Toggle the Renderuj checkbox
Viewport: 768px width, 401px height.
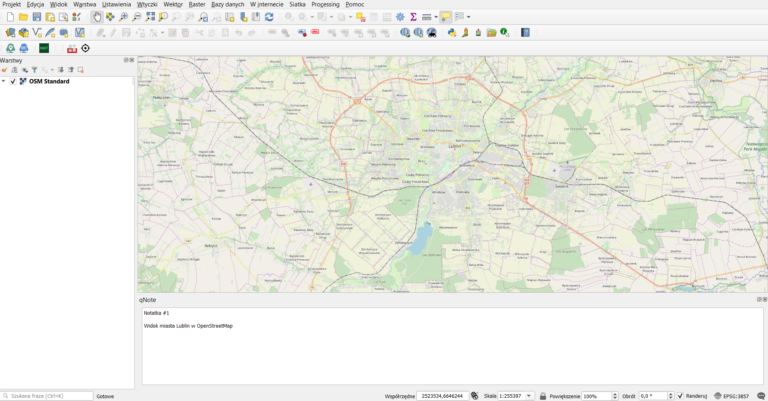(680, 396)
